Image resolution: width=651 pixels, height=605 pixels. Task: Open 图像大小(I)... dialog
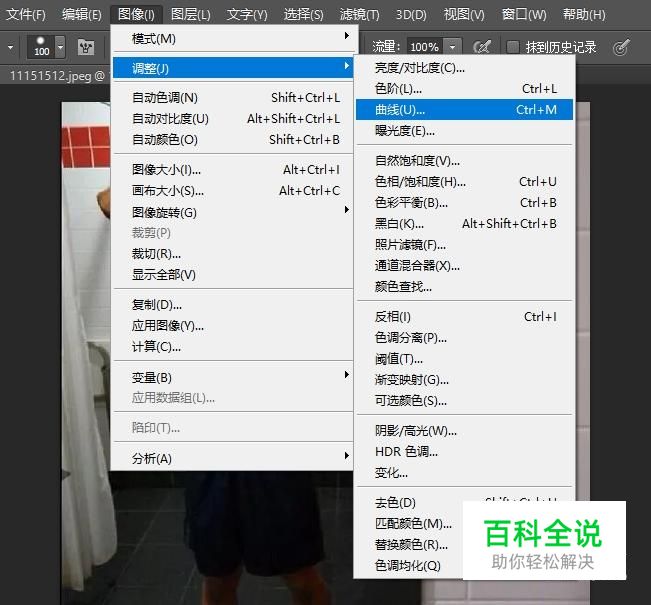click(x=232, y=169)
